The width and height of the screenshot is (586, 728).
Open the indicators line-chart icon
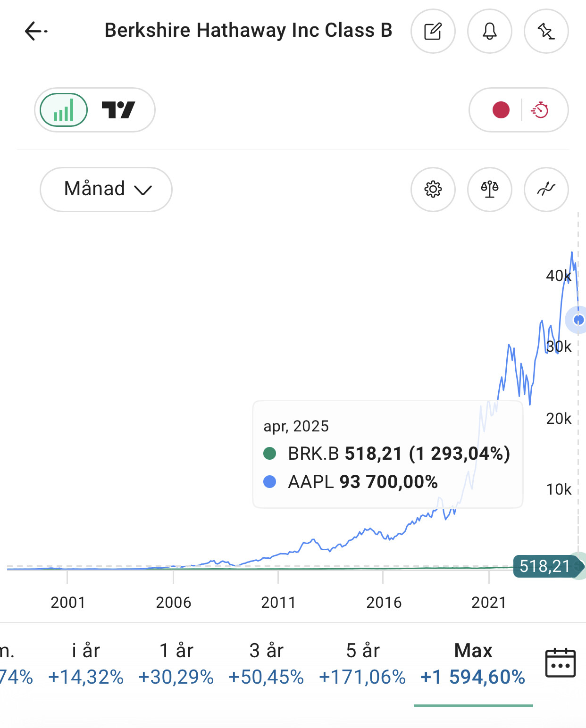point(546,190)
